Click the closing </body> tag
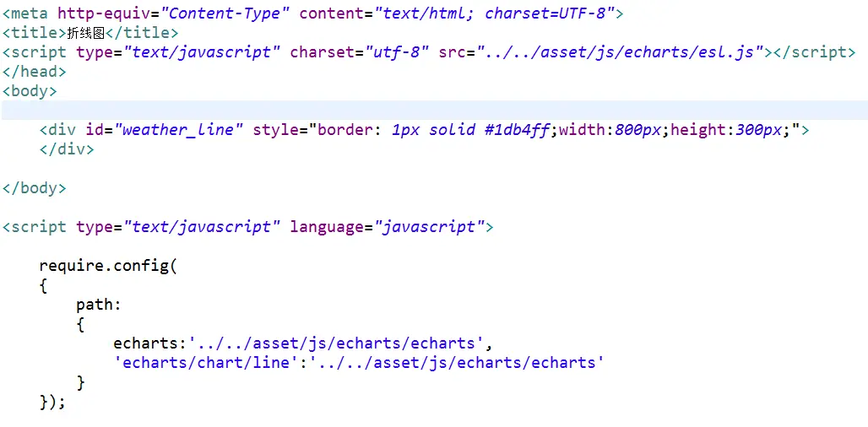The height and width of the screenshot is (427, 868). click(x=35, y=188)
